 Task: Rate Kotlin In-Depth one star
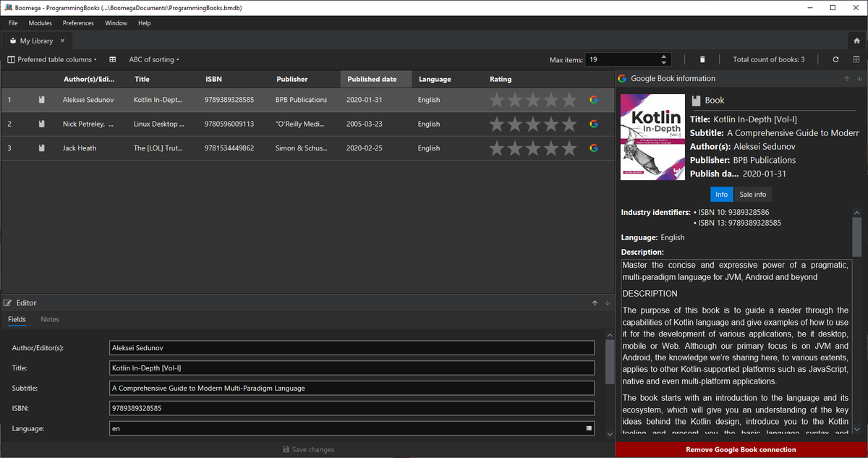pyautogui.click(x=496, y=100)
